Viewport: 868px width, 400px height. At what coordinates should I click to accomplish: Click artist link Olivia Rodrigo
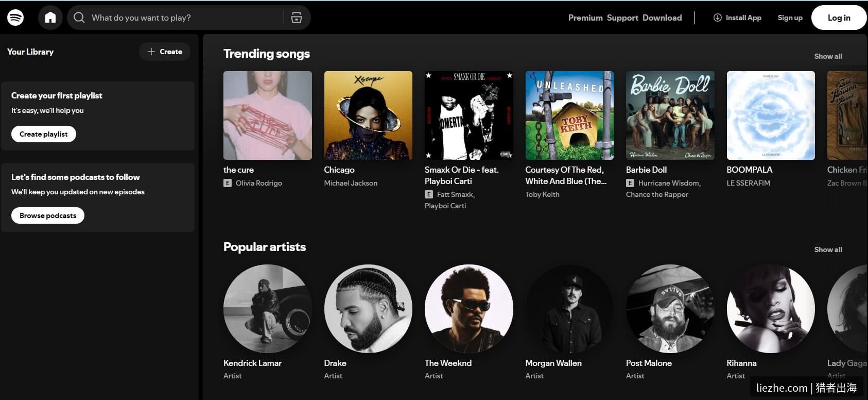259,183
